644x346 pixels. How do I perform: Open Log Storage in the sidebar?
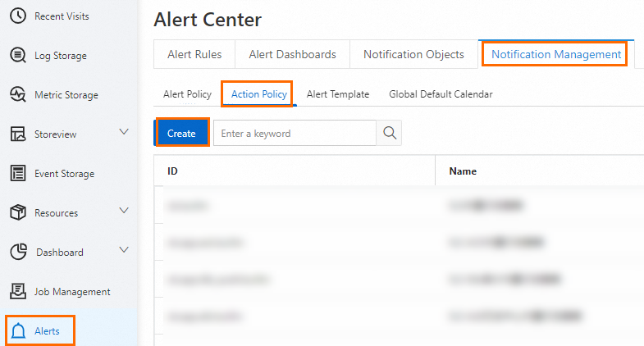point(61,56)
